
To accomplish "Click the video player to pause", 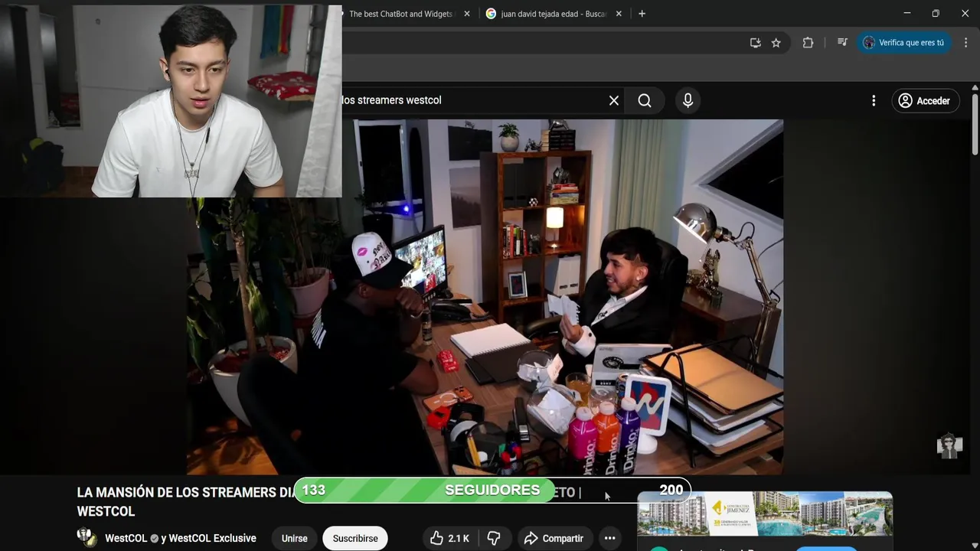I will click(x=485, y=297).
